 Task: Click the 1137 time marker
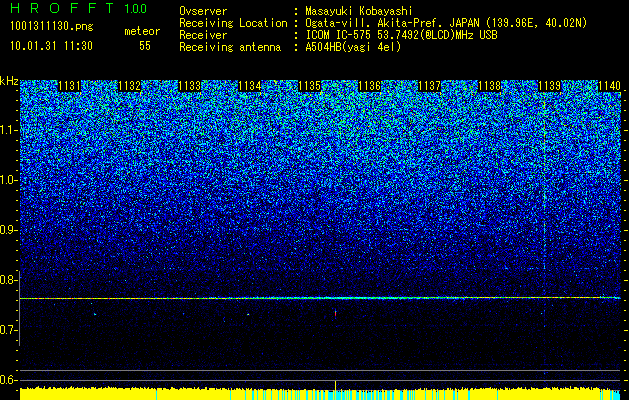point(429,86)
